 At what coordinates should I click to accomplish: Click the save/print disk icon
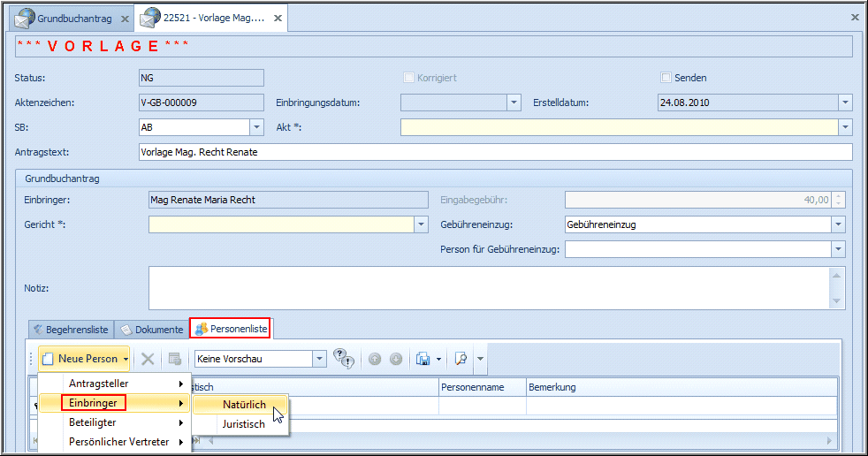click(423, 359)
